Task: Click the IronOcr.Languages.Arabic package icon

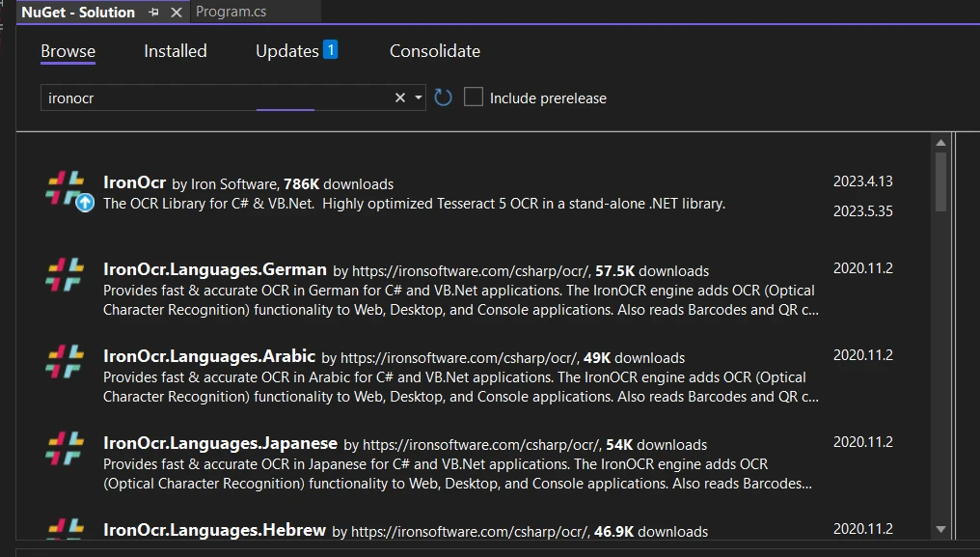Action: [x=65, y=362]
